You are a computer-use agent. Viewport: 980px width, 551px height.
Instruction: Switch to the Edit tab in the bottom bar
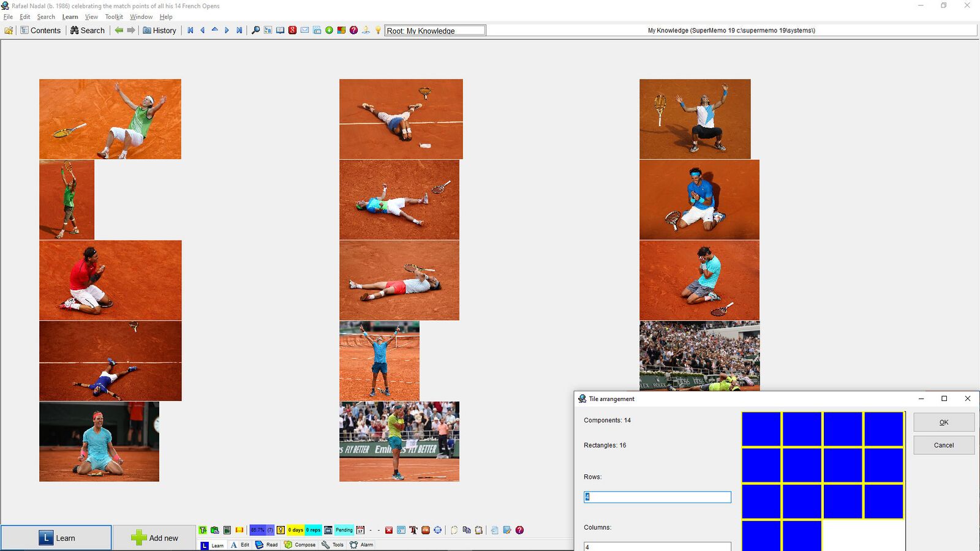pos(240,545)
